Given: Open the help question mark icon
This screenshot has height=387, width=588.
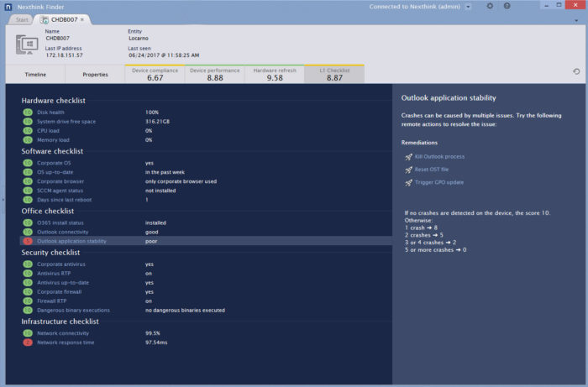Looking at the screenshot, I should pos(507,6).
